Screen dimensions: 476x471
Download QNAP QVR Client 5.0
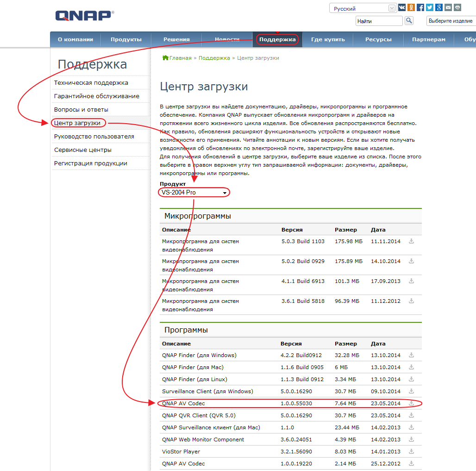411,415
